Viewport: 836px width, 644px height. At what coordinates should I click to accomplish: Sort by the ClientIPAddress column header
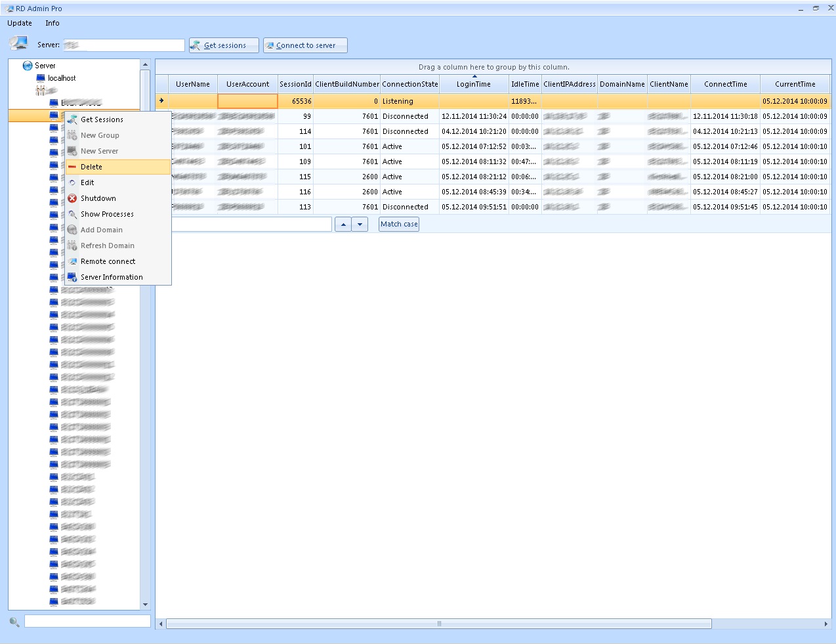click(x=570, y=84)
